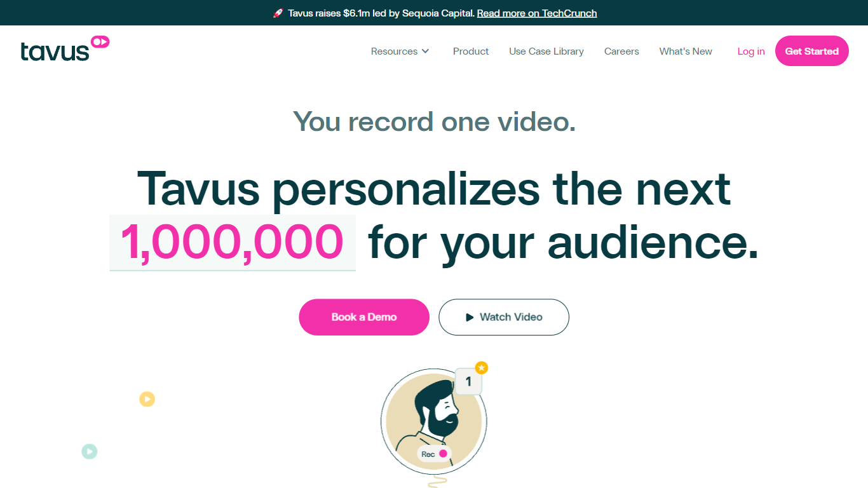Click the gold star badge icon

click(482, 368)
